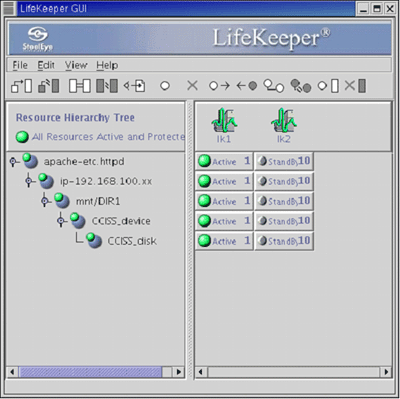The image size is (400, 399).
Task: Click the Create Comm Path toolbar icon
Action: [x=80, y=86]
